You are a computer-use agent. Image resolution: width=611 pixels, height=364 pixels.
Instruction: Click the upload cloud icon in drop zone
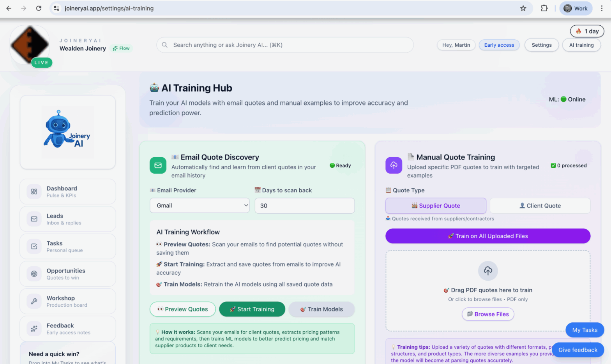pos(488,271)
